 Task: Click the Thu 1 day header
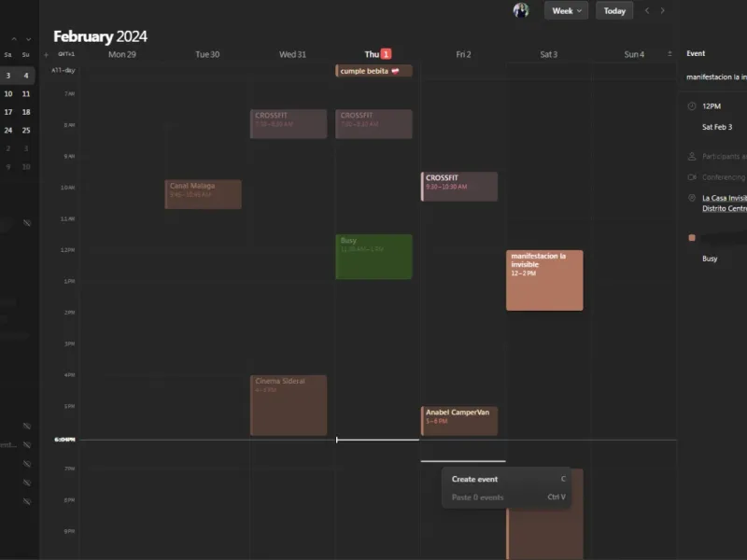point(378,54)
